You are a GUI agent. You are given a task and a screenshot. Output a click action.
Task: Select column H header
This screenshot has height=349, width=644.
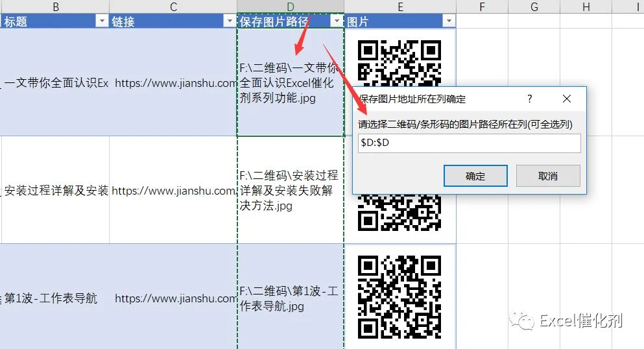[x=586, y=6]
